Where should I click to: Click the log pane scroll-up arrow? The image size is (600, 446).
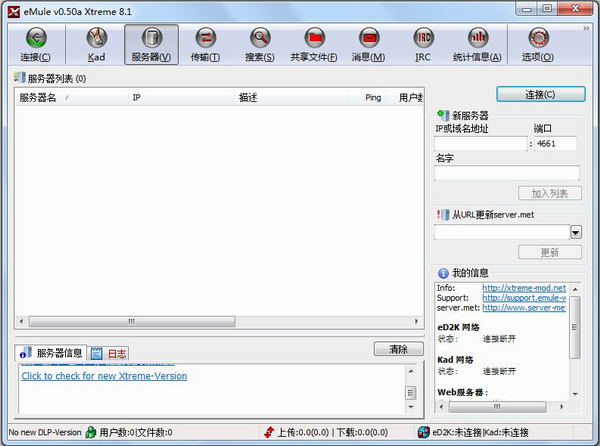[x=411, y=371]
